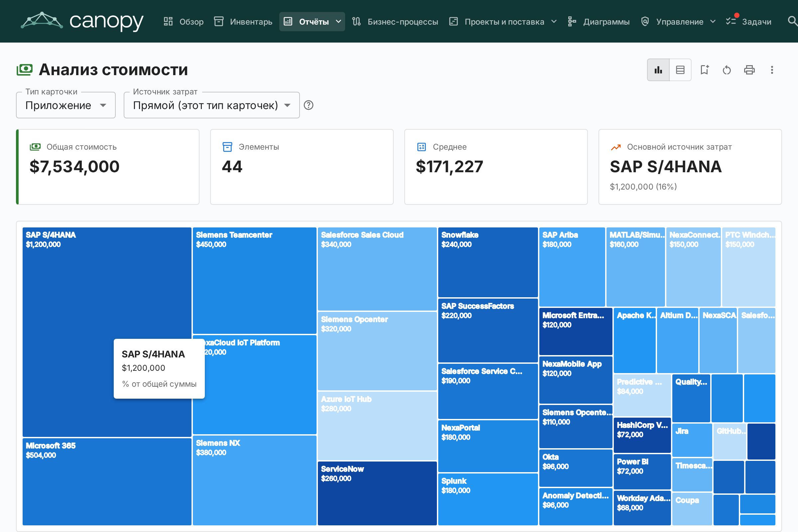
Task: Select the SAP Ariba tile
Action: [572, 267]
